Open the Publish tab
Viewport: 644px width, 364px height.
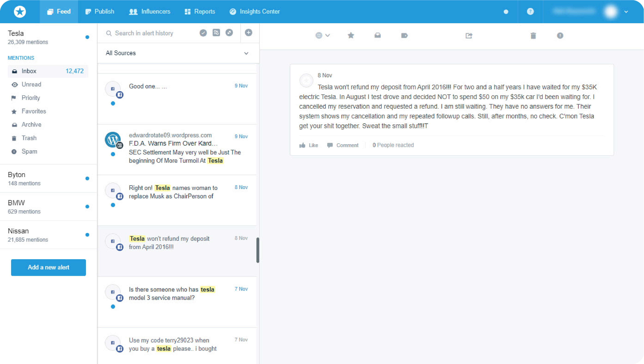pos(100,12)
